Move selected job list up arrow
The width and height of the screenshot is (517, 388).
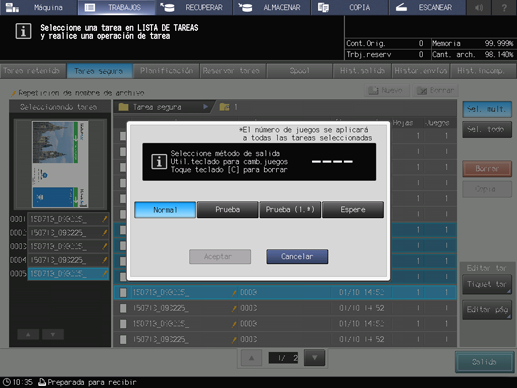tap(28, 334)
